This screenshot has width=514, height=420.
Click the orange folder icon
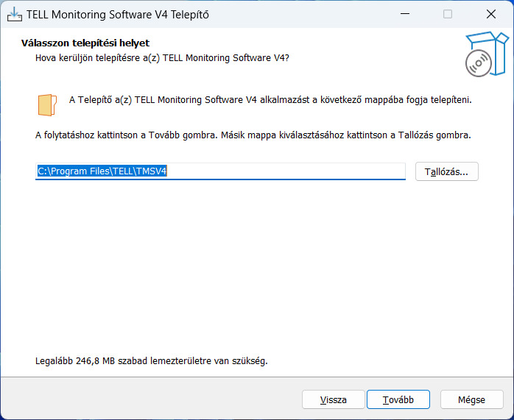(47, 104)
